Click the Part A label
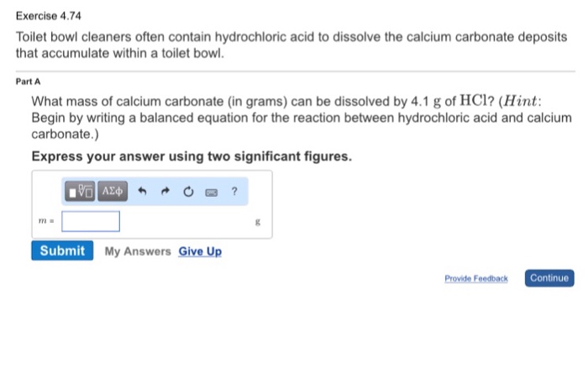 [x=28, y=82]
